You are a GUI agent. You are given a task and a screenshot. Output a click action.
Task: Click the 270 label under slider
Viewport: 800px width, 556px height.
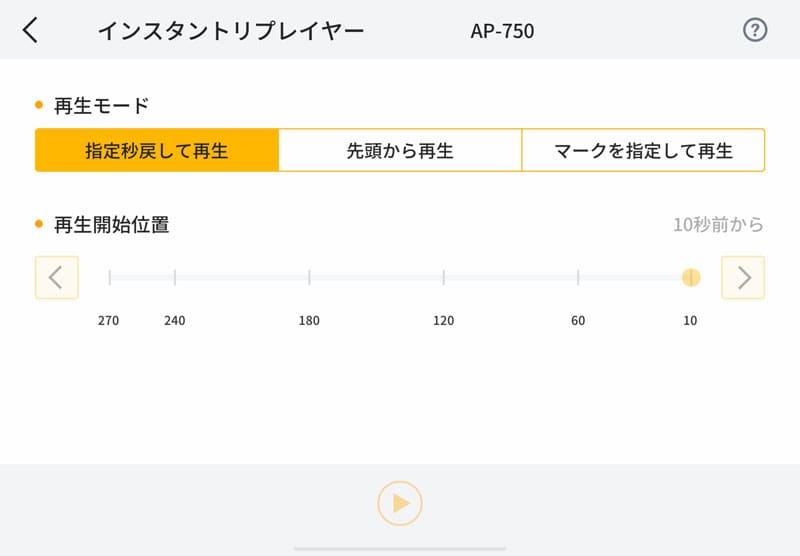[x=109, y=320]
